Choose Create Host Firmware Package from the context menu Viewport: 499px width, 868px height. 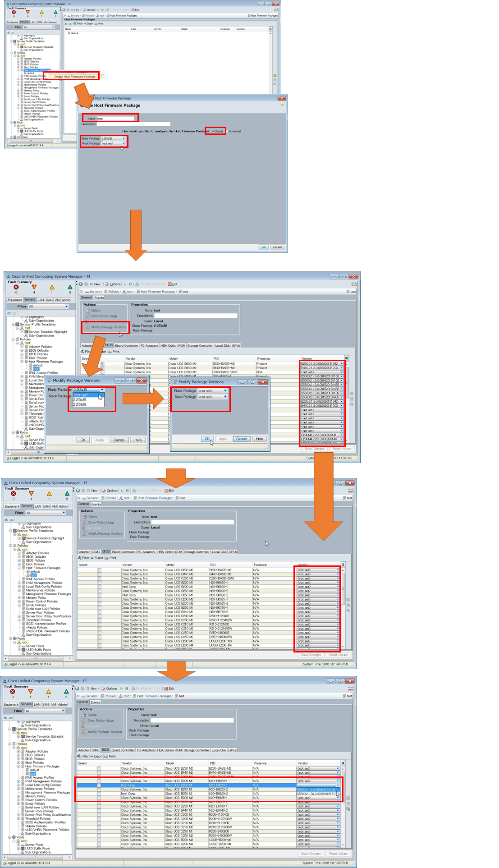[x=74, y=77]
